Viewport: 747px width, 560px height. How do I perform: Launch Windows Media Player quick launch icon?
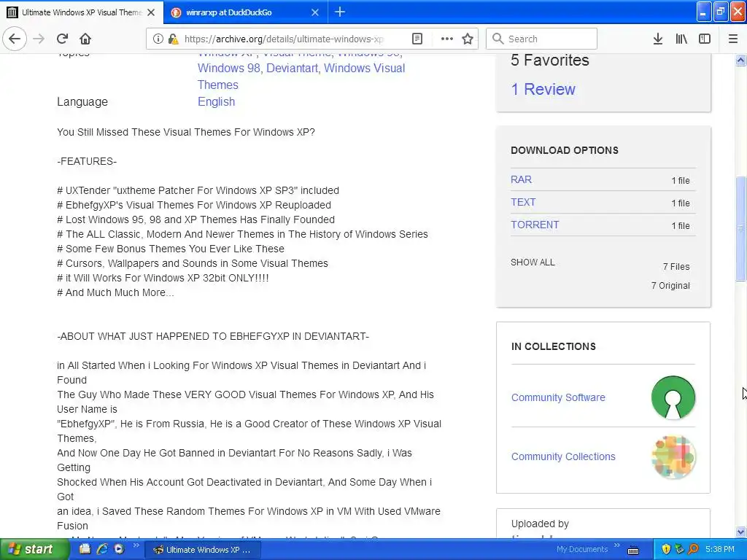(119, 549)
